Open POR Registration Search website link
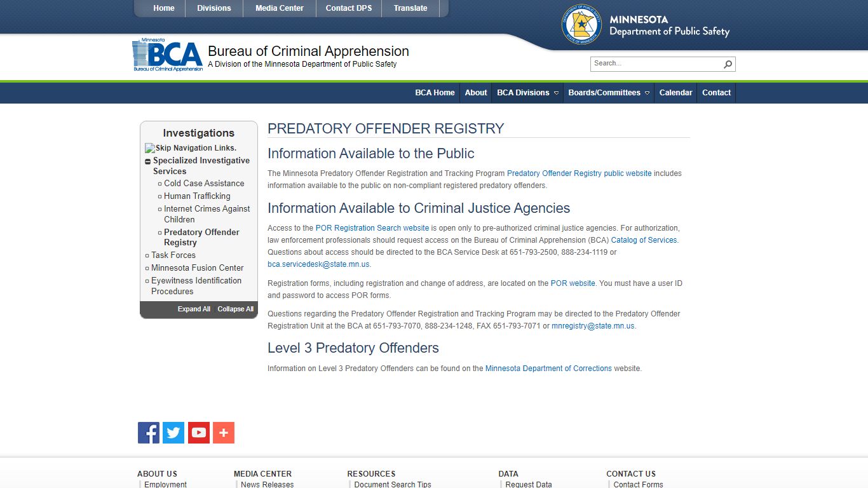 tap(372, 228)
